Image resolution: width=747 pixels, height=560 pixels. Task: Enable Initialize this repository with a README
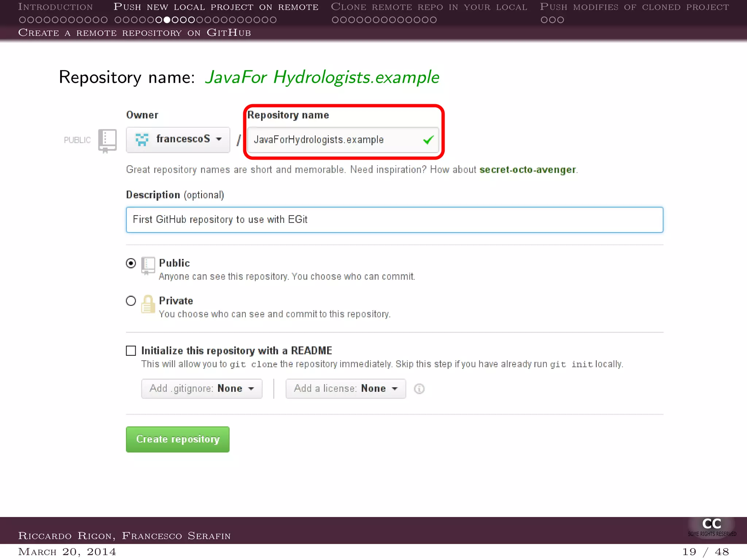point(131,351)
